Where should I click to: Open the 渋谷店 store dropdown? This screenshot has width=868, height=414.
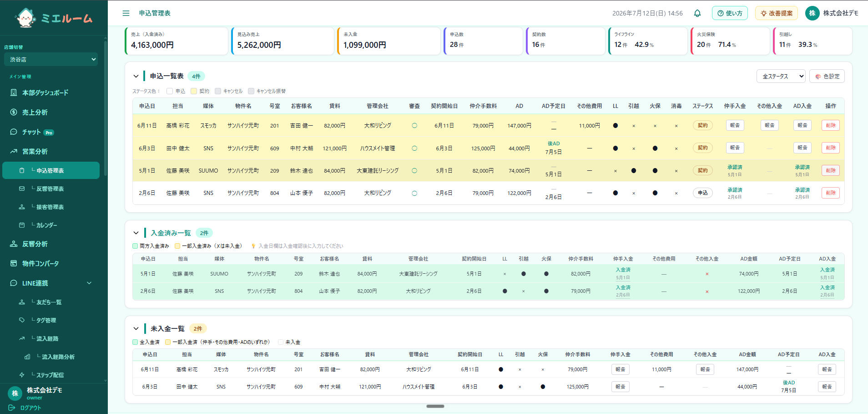pyautogui.click(x=51, y=59)
